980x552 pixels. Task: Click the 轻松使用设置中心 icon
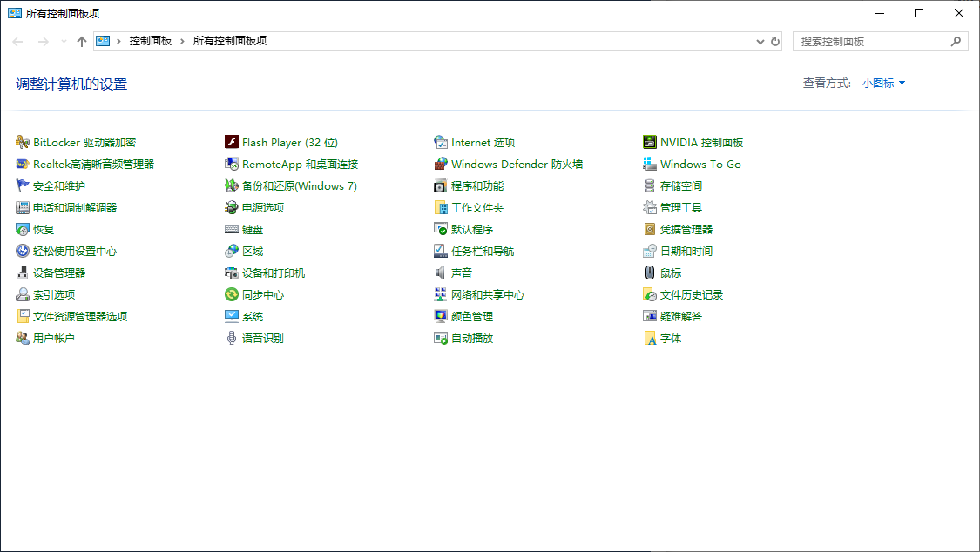23,251
